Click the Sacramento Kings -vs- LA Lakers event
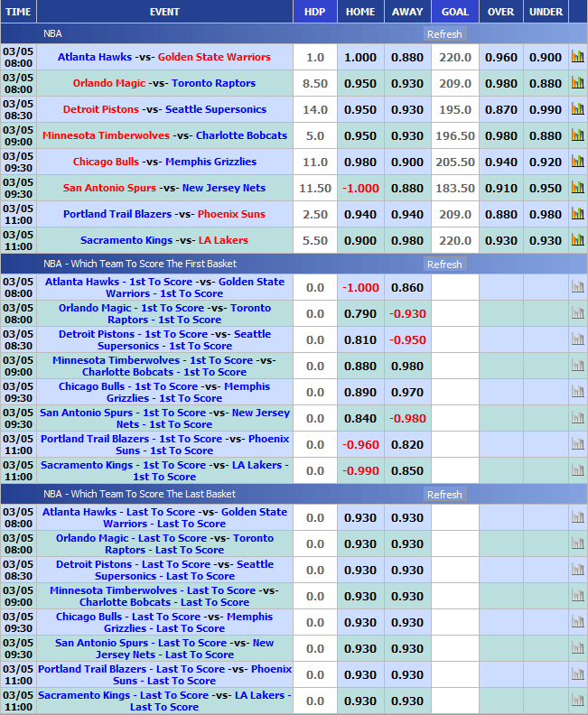 click(164, 240)
